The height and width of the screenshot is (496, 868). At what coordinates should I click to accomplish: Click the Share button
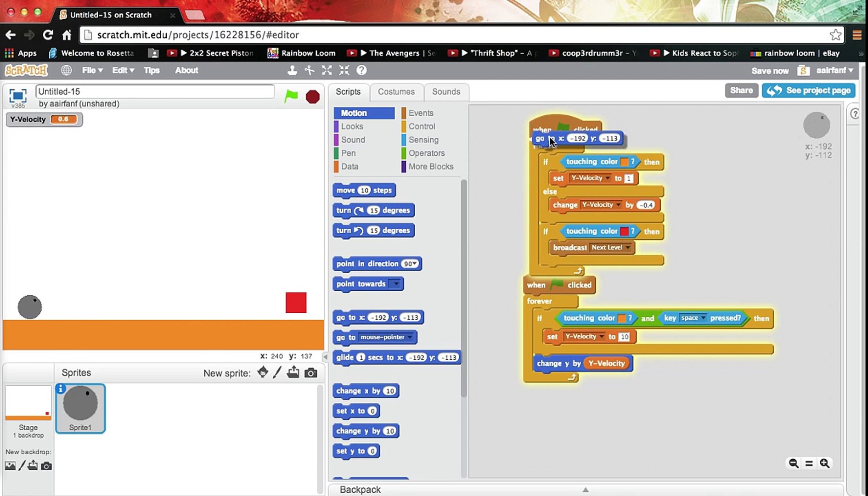click(x=741, y=90)
